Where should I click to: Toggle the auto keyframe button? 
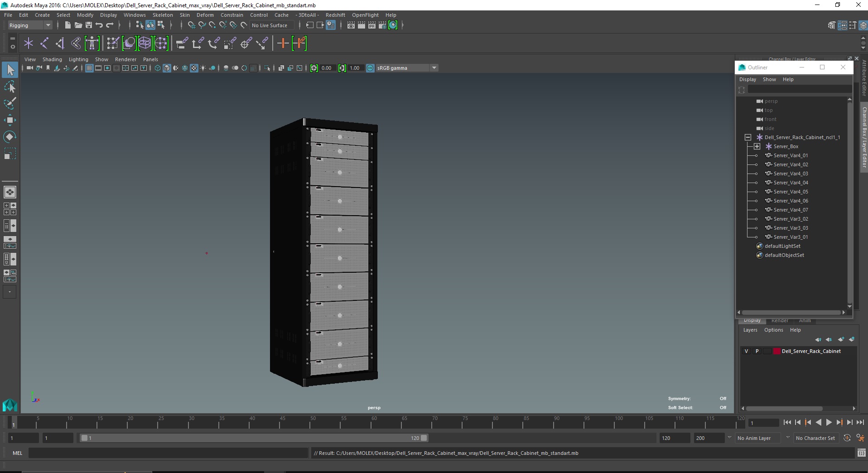(x=847, y=438)
